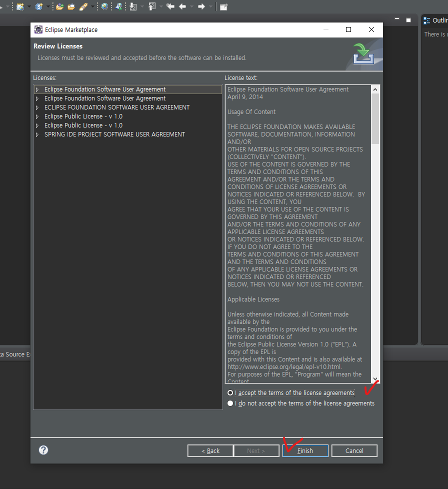448x489 pixels.
Task: Open the Back history dropdown arrow
Action: pyautogui.click(x=191, y=6)
